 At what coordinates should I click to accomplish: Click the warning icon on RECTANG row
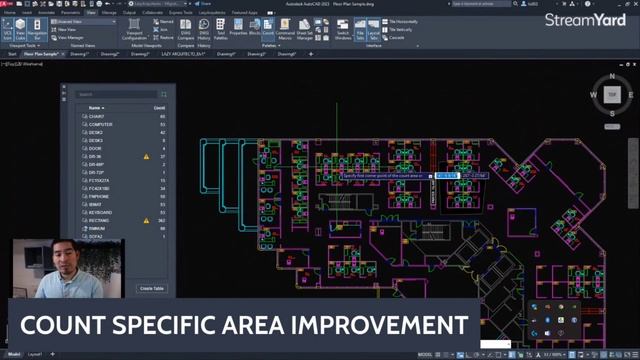(x=146, y=220)
